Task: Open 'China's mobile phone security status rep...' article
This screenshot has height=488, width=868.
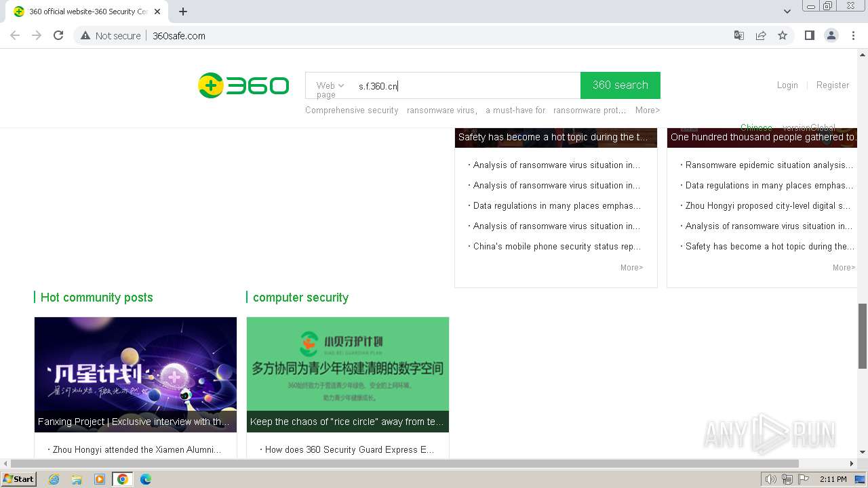Action: 557,246
